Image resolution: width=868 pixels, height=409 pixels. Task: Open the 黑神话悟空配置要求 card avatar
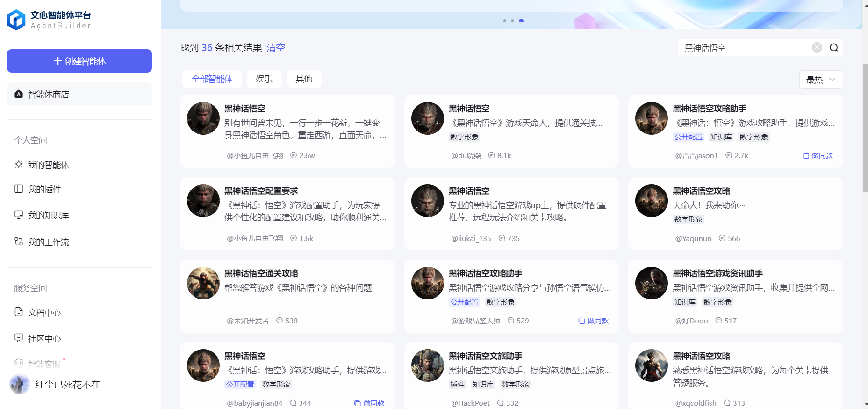pyautogui.click(x=203, y=201)
